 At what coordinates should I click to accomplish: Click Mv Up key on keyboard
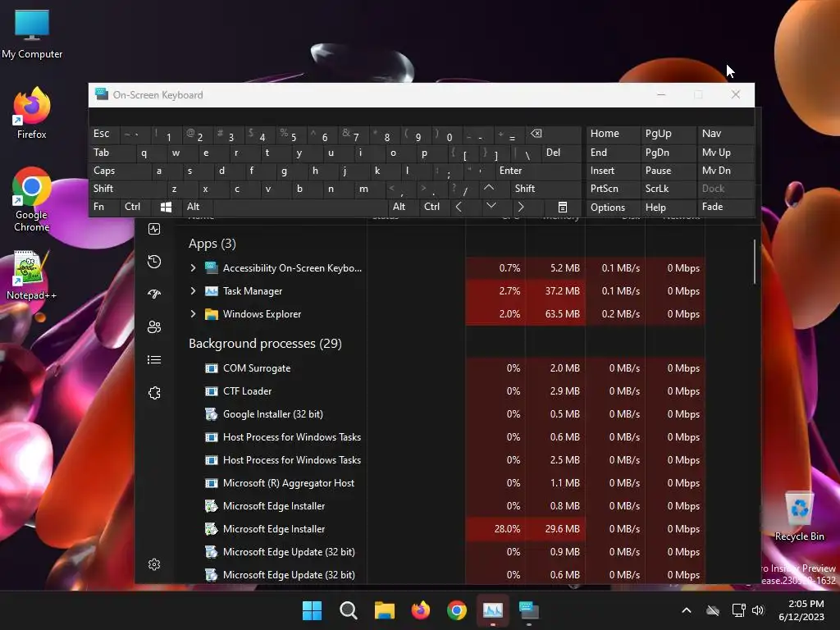coord(726,153)
